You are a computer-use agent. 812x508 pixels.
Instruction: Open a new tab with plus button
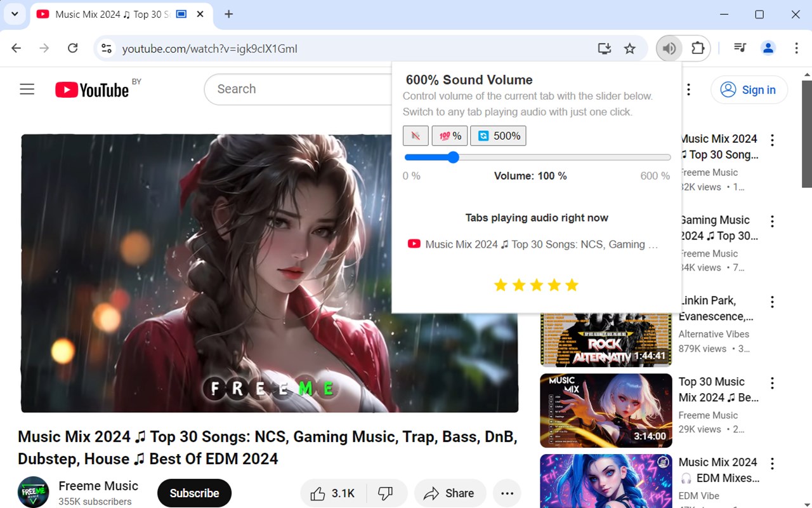(x=229, y=14)
